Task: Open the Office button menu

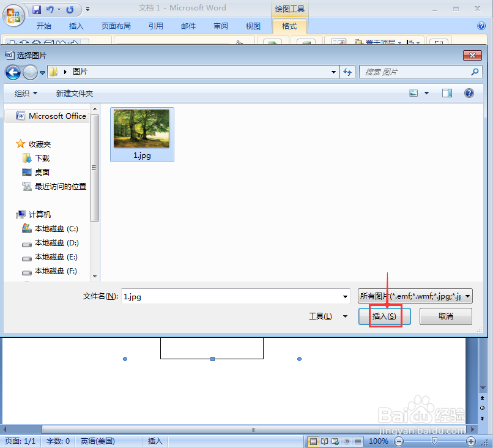Action: [x=13, y=15]
